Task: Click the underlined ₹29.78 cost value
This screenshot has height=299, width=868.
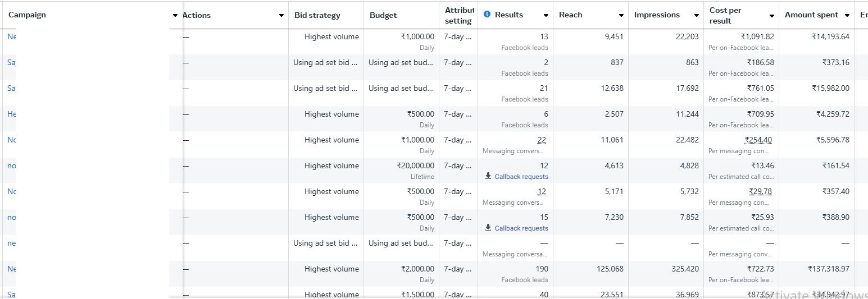Action: 761,192
